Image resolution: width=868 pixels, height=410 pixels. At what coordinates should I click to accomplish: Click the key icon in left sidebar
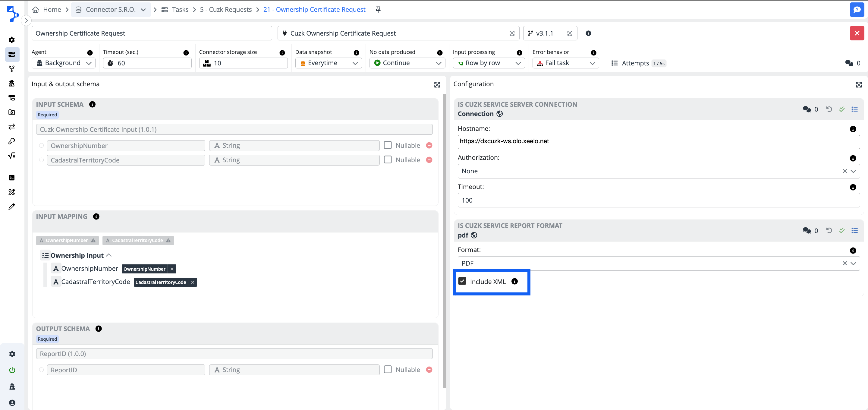[12, 141]
